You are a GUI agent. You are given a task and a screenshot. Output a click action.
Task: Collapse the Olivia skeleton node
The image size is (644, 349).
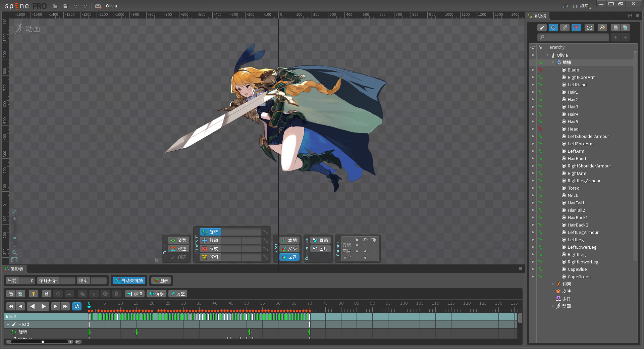coord(547,55)
